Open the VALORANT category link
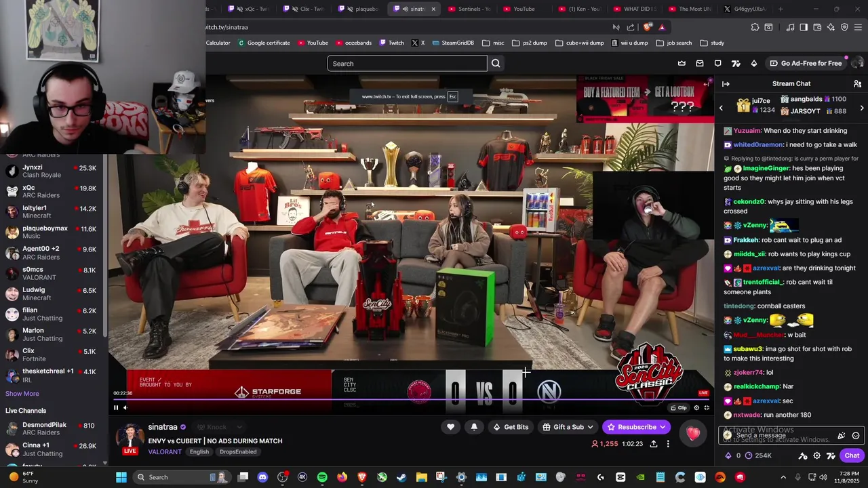 pos(165,452)
